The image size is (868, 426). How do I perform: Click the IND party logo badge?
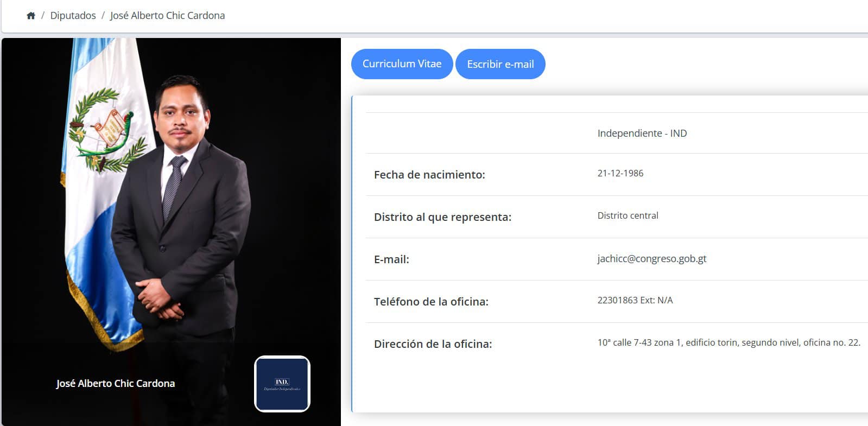(x=282, y=384)
